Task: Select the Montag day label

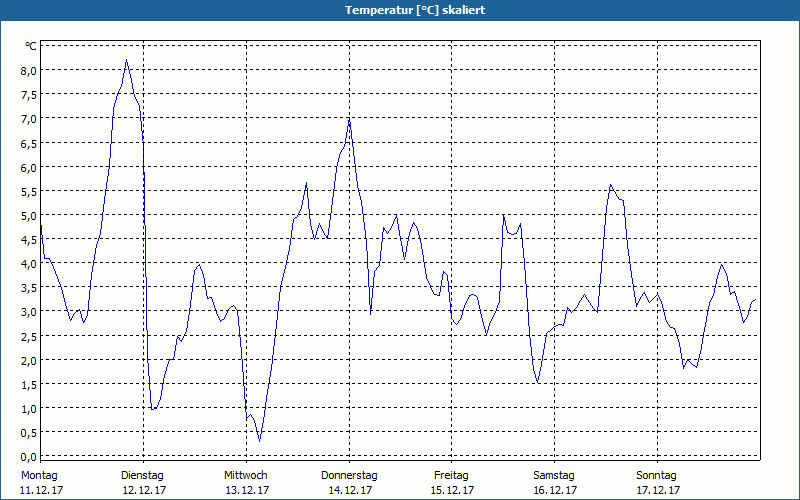Action: [39, 475]
